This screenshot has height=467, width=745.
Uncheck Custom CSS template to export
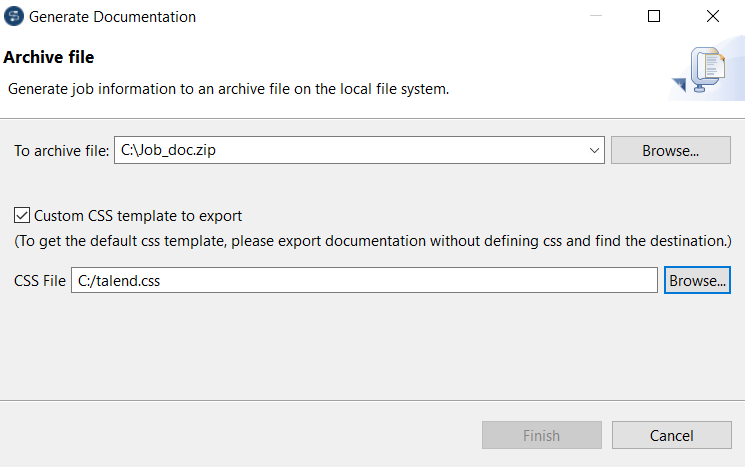(x=21, y=215)
